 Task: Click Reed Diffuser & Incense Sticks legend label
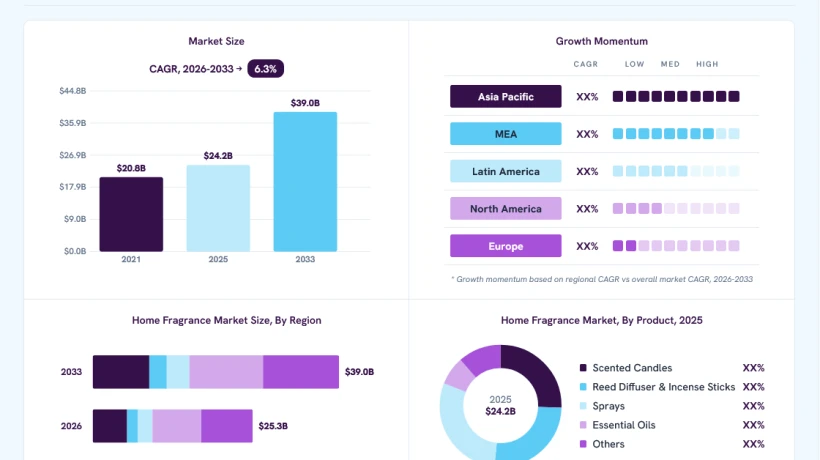tap(664, 387)
